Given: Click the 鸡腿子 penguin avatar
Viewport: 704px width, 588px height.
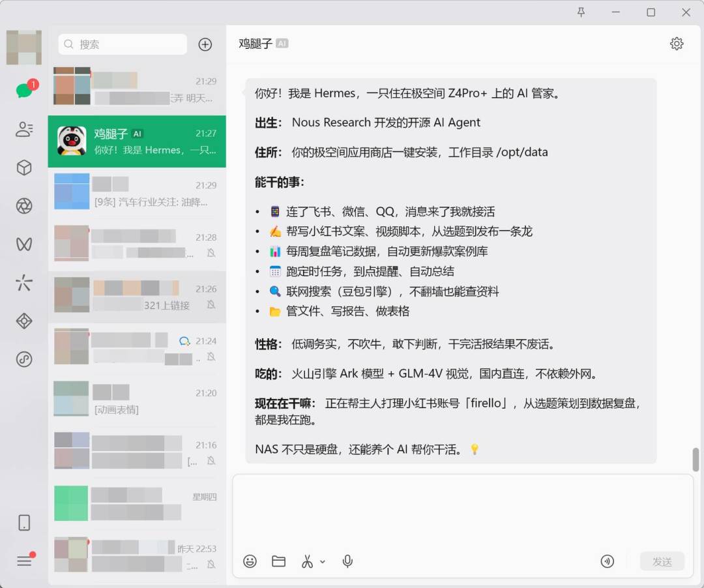Looking at the screenshot, I should point(72,141).
